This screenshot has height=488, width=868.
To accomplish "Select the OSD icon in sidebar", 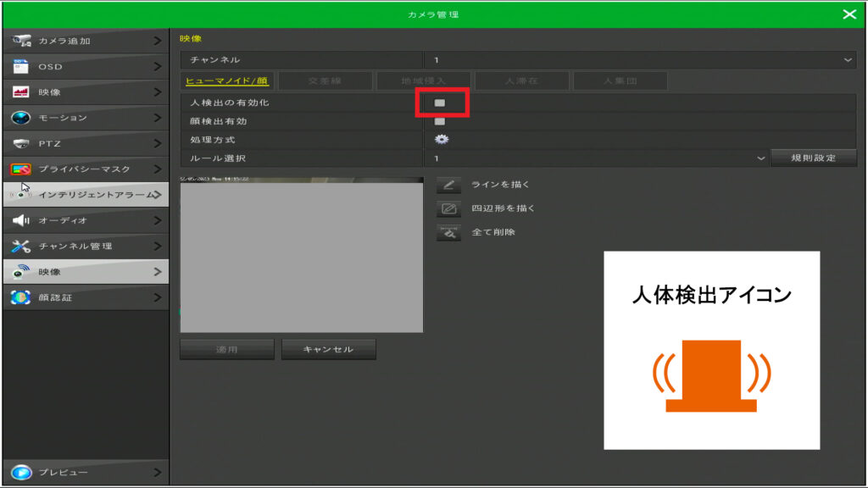I will point(21,66).
